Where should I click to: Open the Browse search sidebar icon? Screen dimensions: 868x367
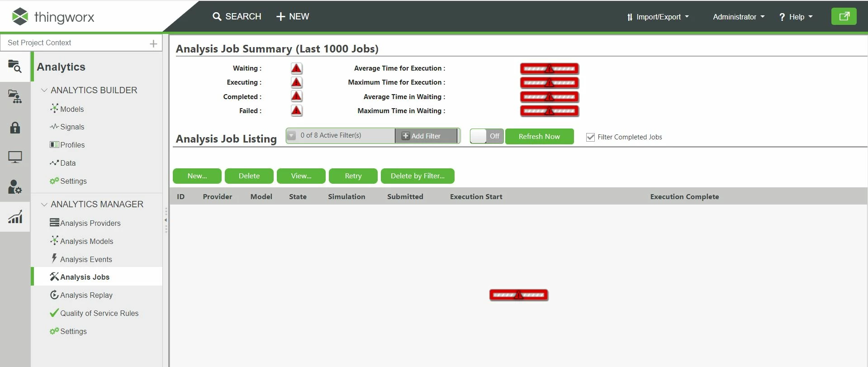pyautogui.click(x=15, y=67)
